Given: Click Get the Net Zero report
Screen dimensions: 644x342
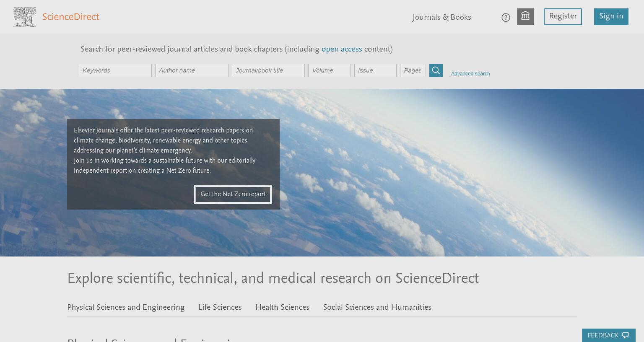Looking at the screenshot, I should (x=233, y=194).
